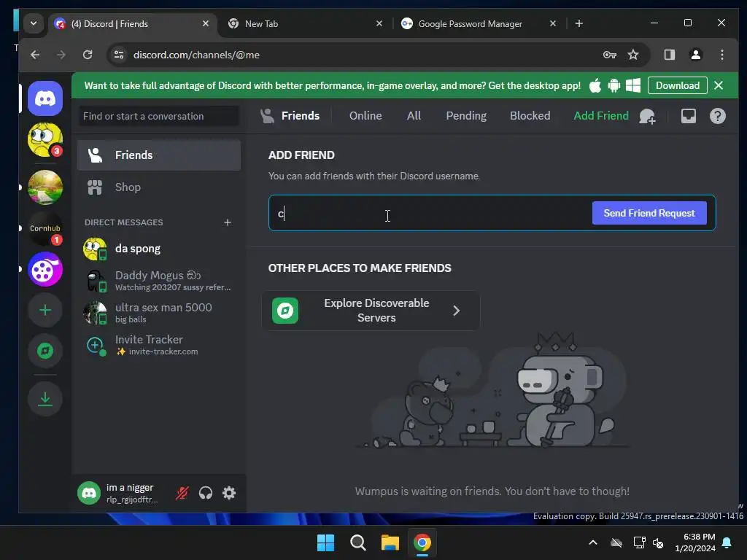The image size is (747, 560).
Task: Switch to the Pending friends tab
Action: pos(466,116)
